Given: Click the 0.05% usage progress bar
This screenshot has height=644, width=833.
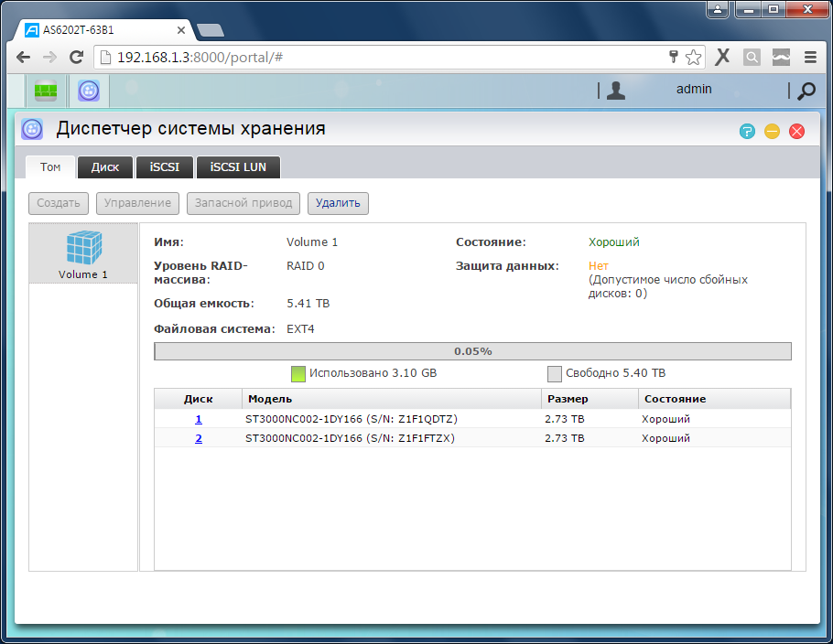Looking at the screenshot, I should [x=472, y=351].
